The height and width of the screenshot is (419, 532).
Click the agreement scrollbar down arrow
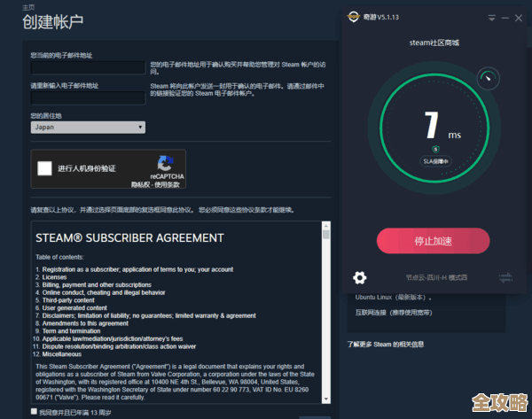point(326,399)
